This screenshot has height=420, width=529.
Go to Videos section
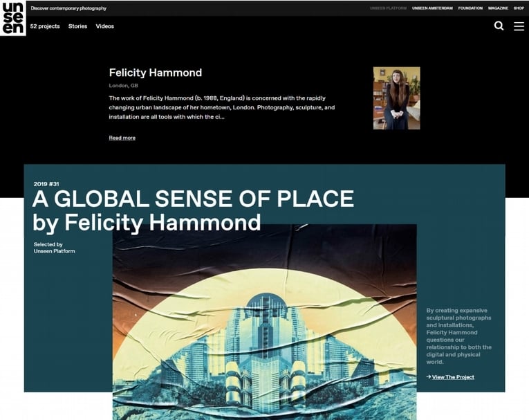[104, 26]
